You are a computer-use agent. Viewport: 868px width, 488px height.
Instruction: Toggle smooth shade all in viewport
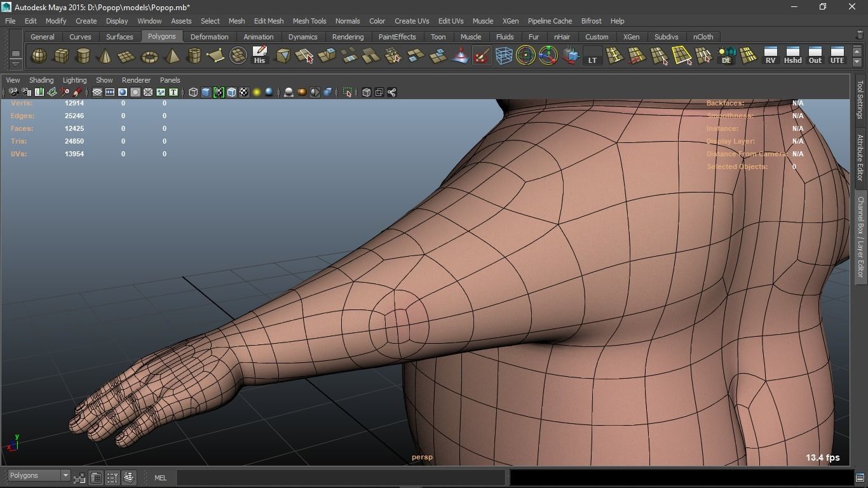click(206, 92)
